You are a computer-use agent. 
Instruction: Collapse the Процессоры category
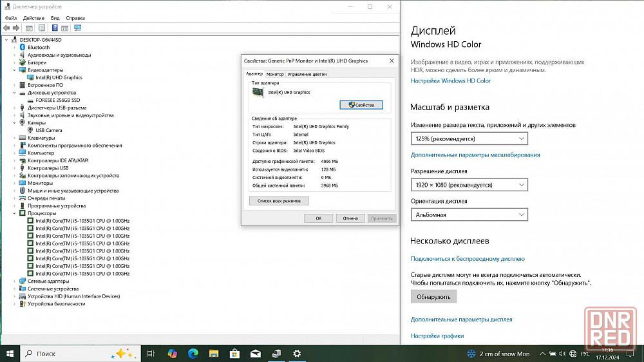14,214
